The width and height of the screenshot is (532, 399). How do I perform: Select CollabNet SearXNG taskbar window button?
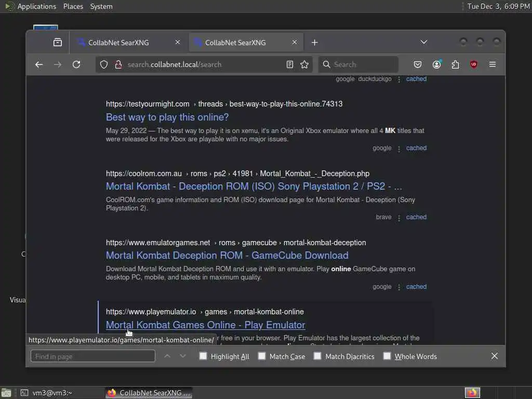(x=149, y=393)
